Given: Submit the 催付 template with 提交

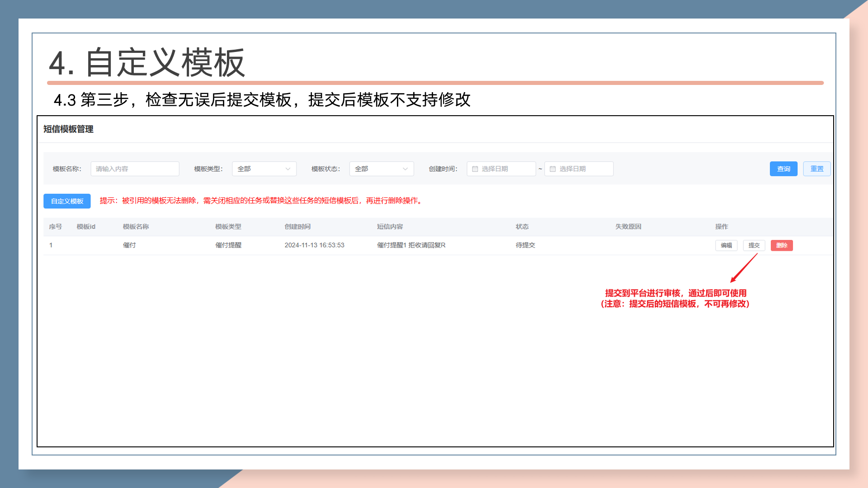Looking at the screenshot, I should pos(754,245).
